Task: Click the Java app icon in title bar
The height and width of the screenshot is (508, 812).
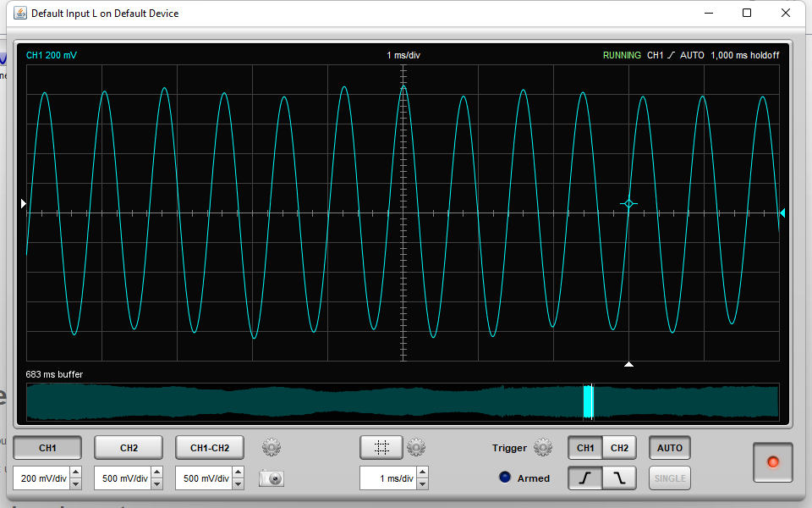Action: click(20, 13)
